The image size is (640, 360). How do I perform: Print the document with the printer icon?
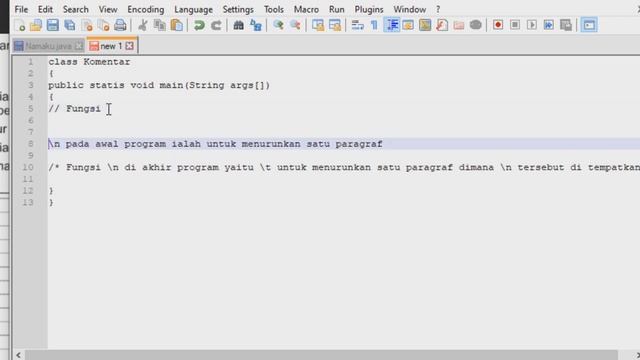[120, 25]
